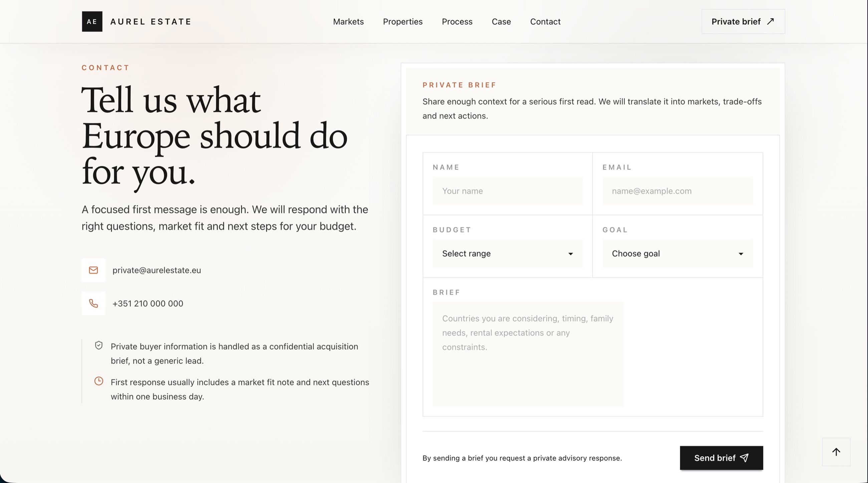
Task: Click 'By sending a brief you request' notice
Action: point(522,458)
